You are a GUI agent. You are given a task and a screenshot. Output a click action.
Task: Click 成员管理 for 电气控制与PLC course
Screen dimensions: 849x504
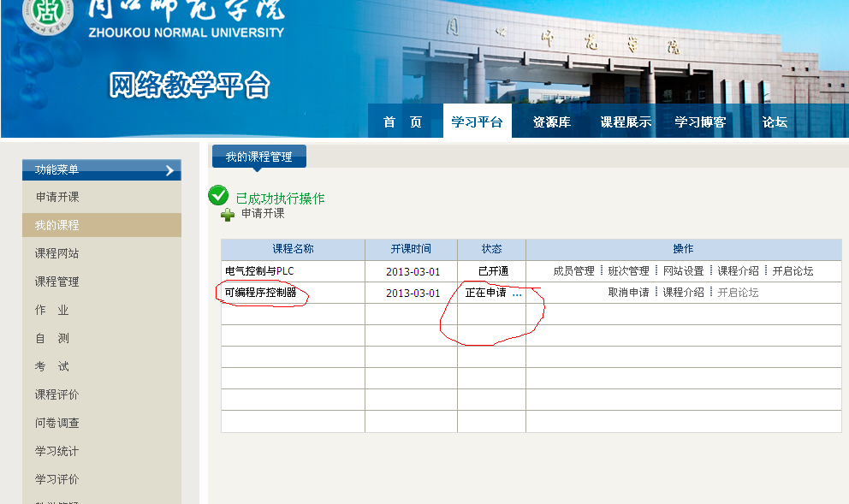click(x=573, y=271)
